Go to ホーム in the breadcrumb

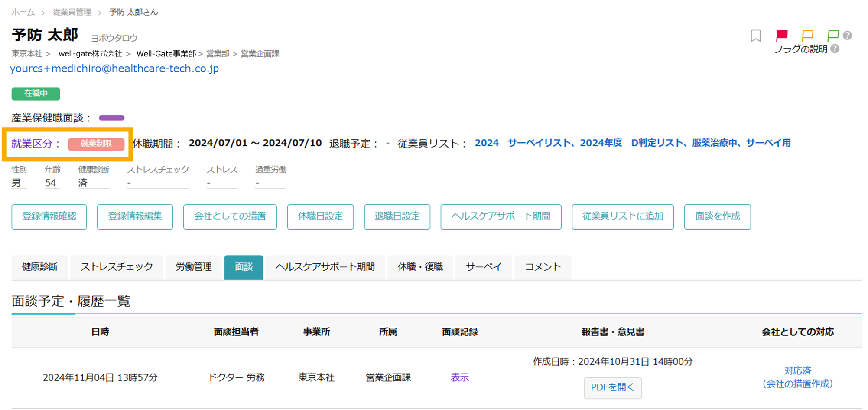[23, 12]
